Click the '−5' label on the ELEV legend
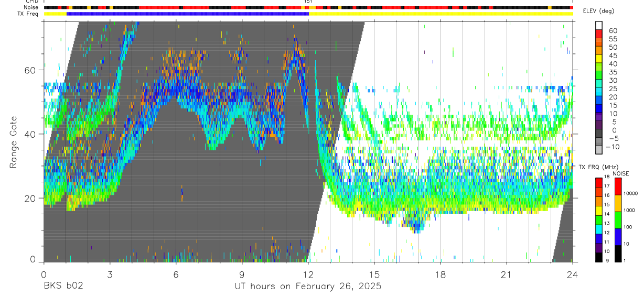The width and height of the screenshot is (644, 297). pyautogui.click(x=613, y=138)
